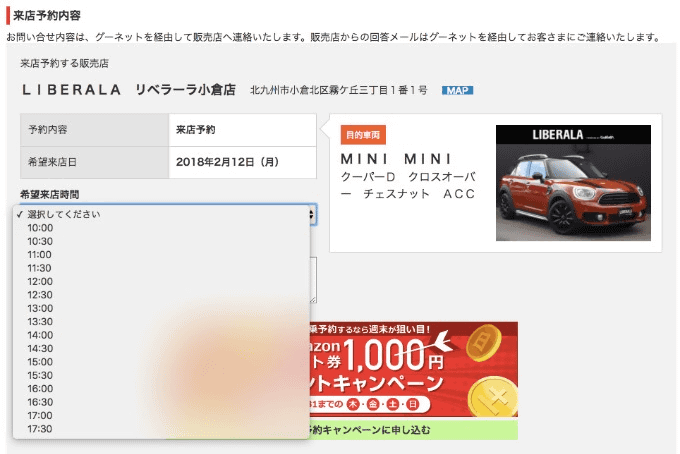
Task: Open the 1,000円 gift campaign banner
Action: click(x=414, y=369)
